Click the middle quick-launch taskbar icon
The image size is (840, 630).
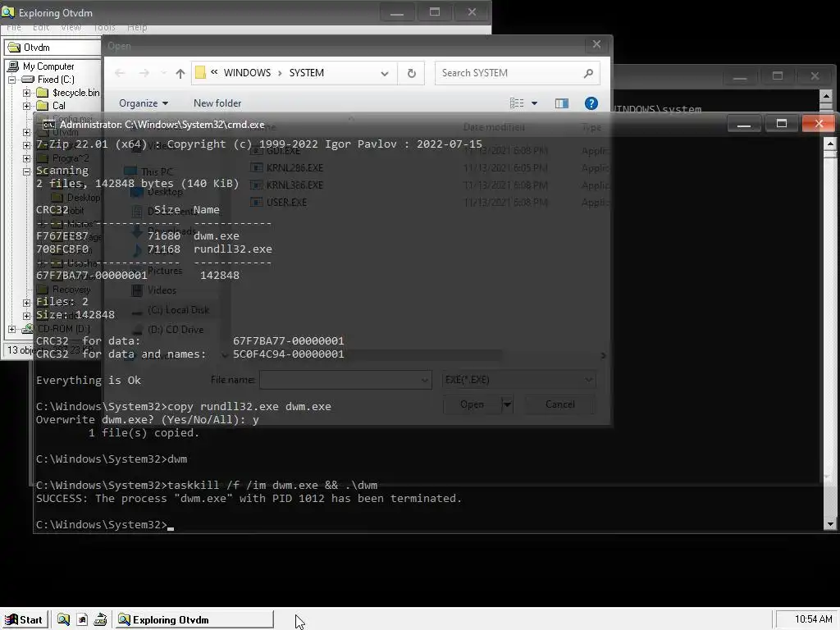click(82, 620)
